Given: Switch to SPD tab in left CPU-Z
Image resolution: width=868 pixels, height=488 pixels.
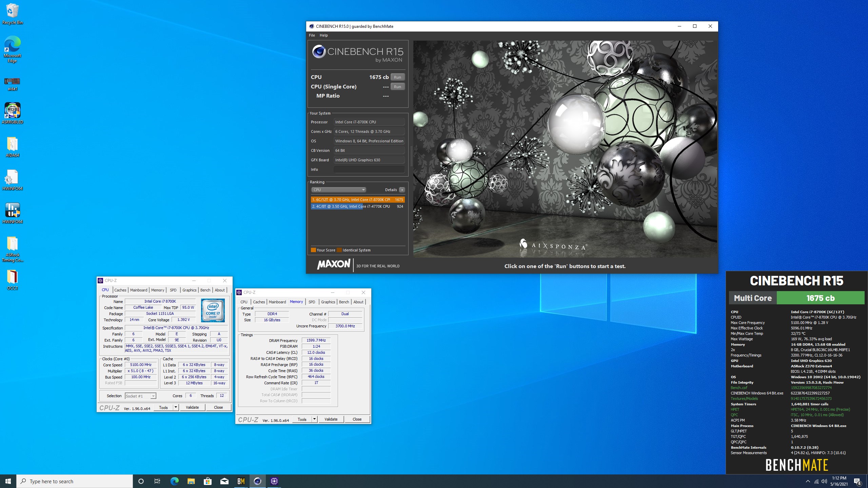Looking at the screenshot, I should (x=173, y=290).
